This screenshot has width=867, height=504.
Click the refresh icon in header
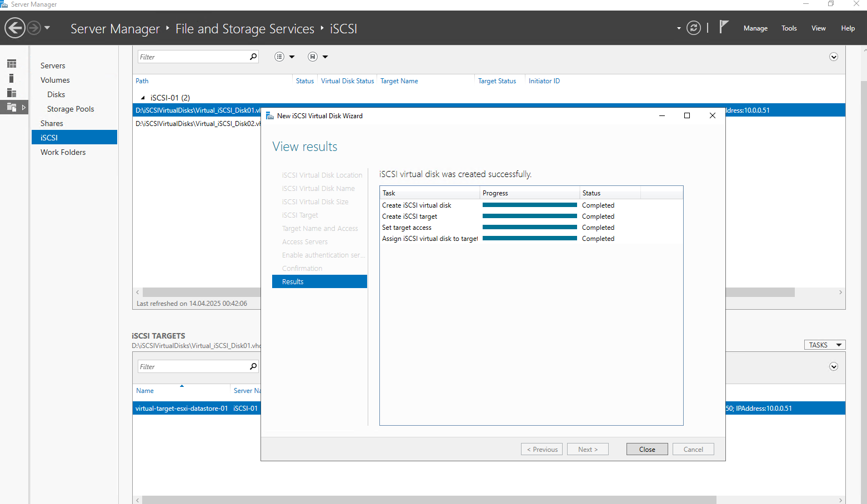click(x=694, y=28)
